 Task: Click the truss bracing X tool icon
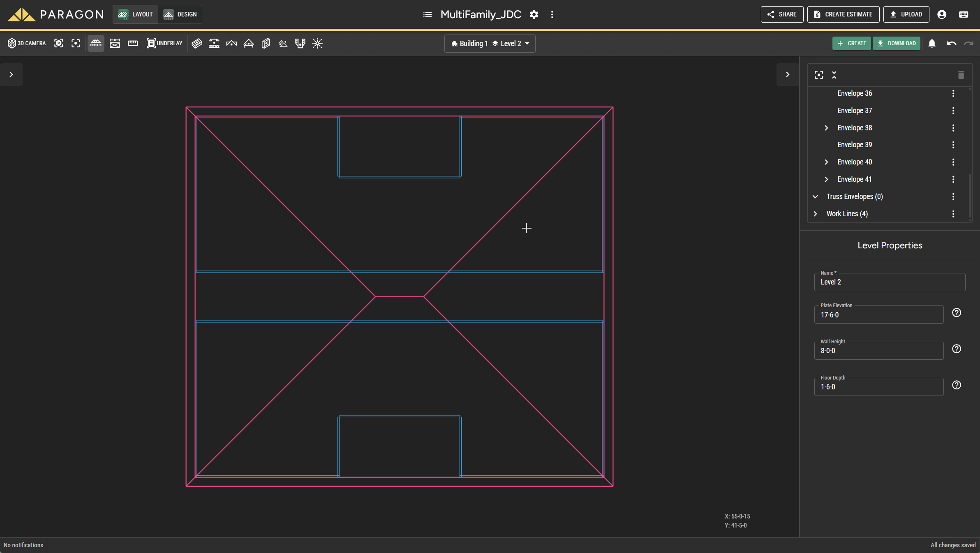(115, 43)
